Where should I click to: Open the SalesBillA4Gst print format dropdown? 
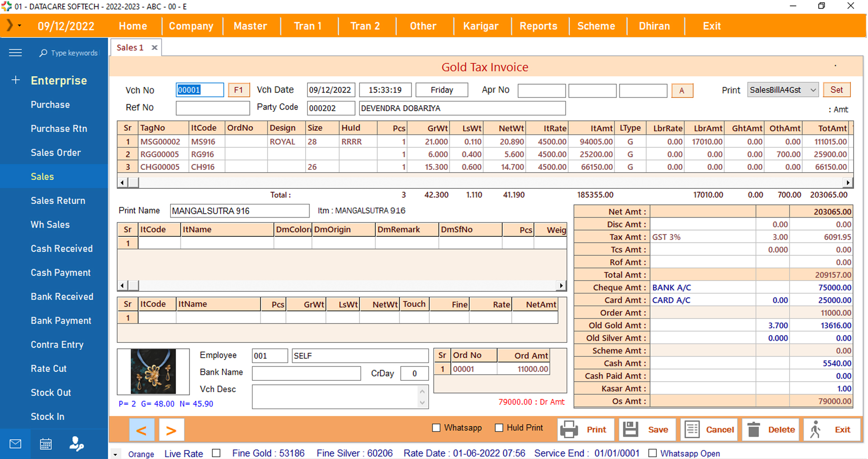point(783,90)
